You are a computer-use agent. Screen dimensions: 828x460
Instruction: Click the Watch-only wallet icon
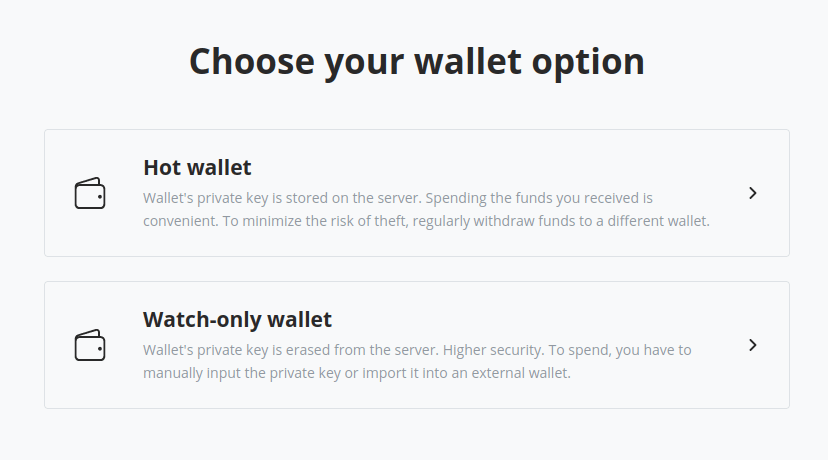(x=90, y=345)
